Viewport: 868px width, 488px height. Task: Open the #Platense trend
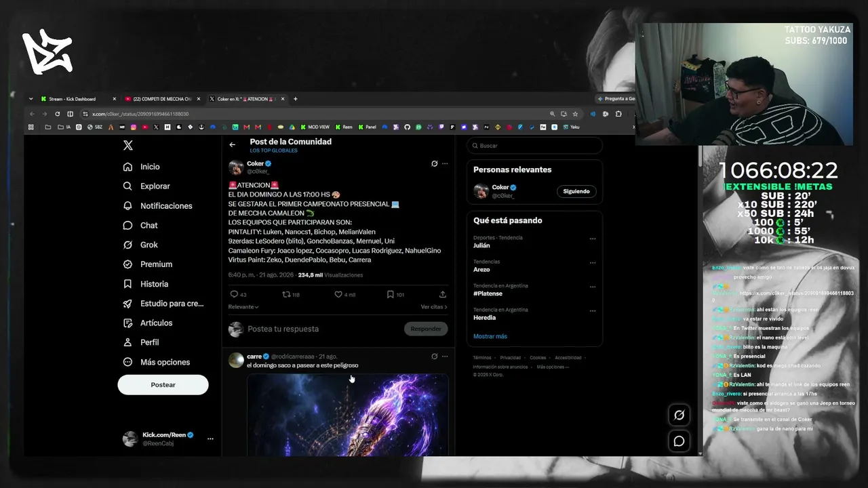pyautogui.click(x=488, y=294)
